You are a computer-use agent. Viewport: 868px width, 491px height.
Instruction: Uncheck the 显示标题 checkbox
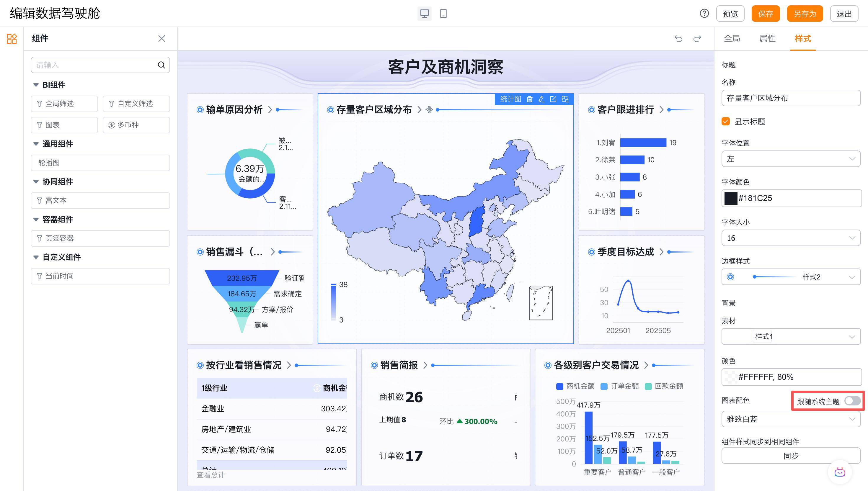point(726,121)
